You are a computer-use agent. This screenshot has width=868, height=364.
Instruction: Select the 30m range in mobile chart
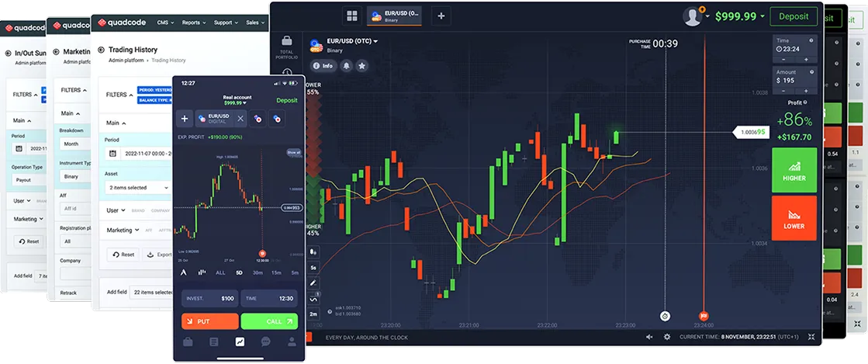point(258,272)
